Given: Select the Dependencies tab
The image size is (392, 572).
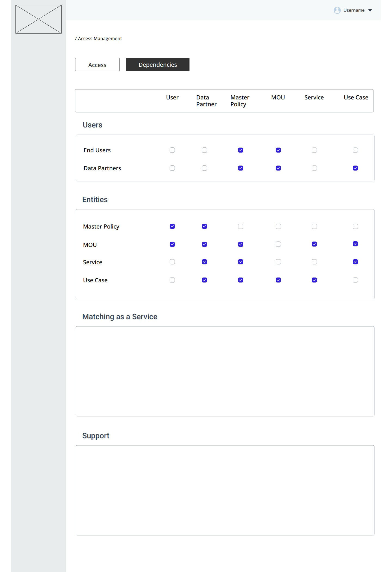Looking at the screenshot, I should 157,65.
